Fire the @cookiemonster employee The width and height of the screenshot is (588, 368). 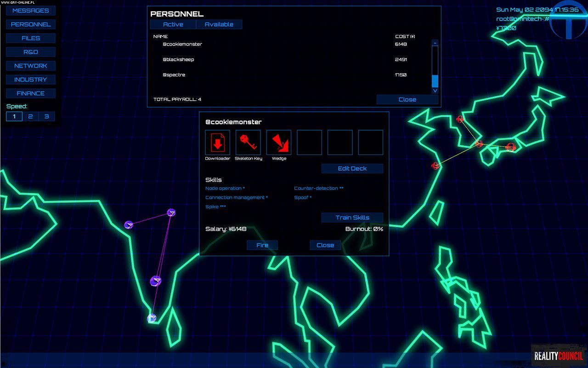pos(262,245)
